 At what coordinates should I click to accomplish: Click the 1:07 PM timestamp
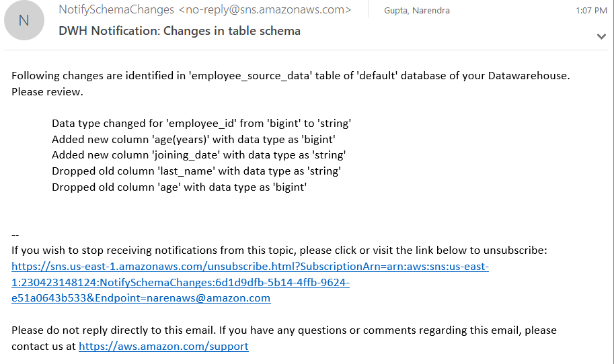point(591,11)
